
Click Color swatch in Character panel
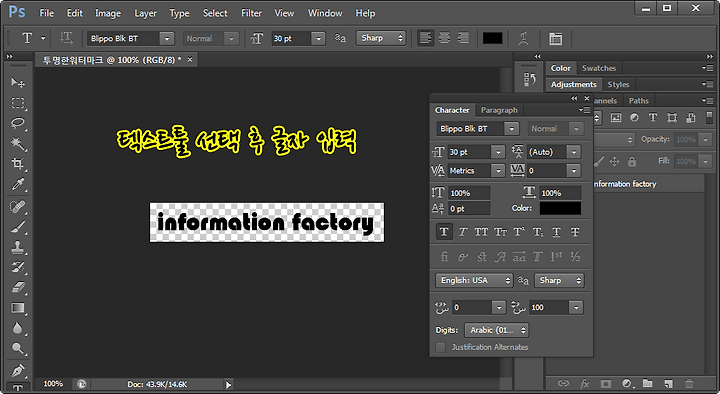pyautogui.click(x=560, y=208)
